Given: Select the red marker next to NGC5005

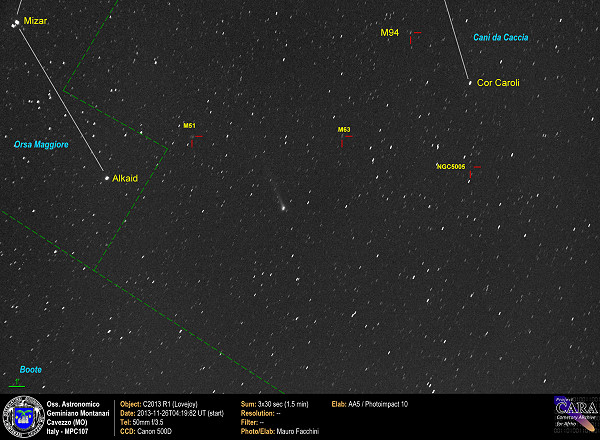Looking at the screenshot, I should coord(475,172).
